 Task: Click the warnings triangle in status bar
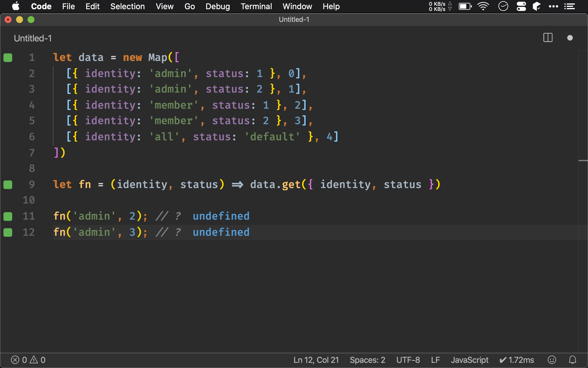click(34, 360)
